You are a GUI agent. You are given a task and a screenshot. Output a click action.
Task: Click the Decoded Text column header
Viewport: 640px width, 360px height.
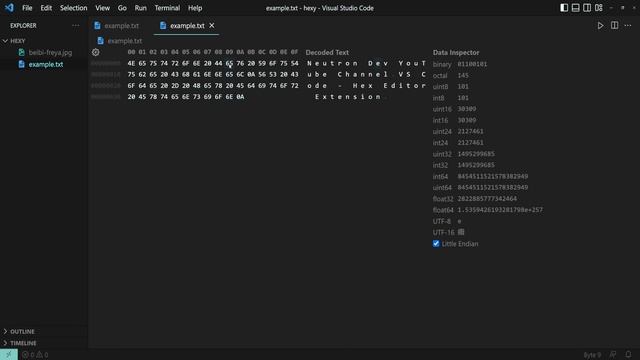click(x=327, y=52)
